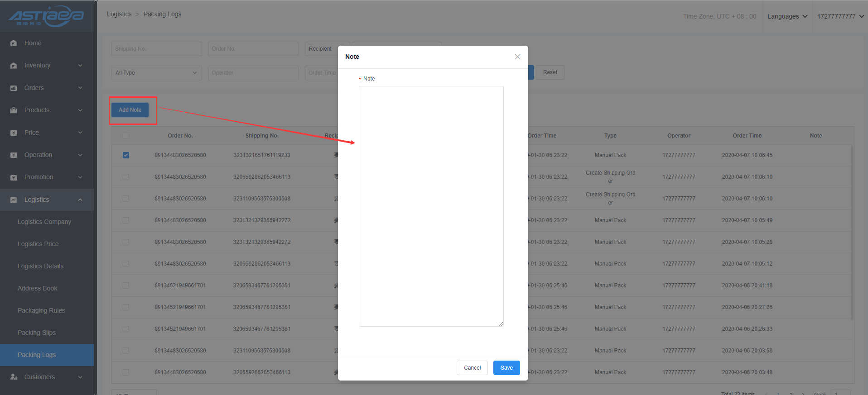Open the Languages dropdown
The height and width of the screenshot is (395, 868).
pos(787,16)
